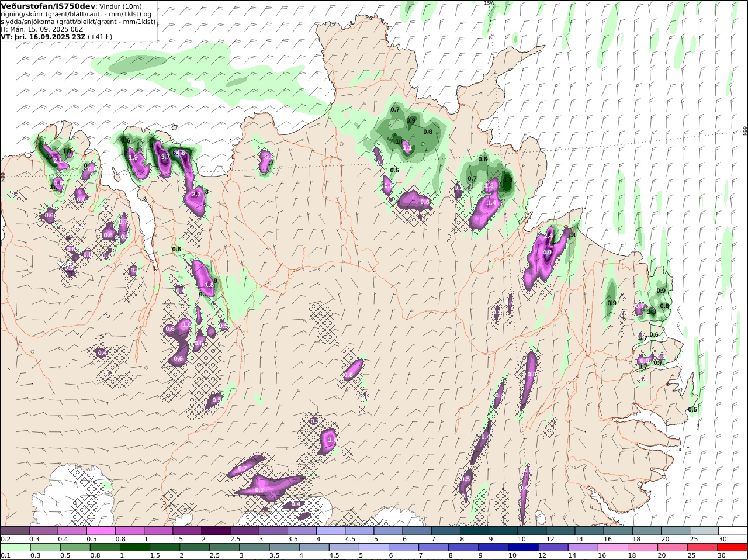Viewport: 748px width, 560px height.
Task: Click the '1.8' precipitation value on the map
Action: click(x=209, y=285)
